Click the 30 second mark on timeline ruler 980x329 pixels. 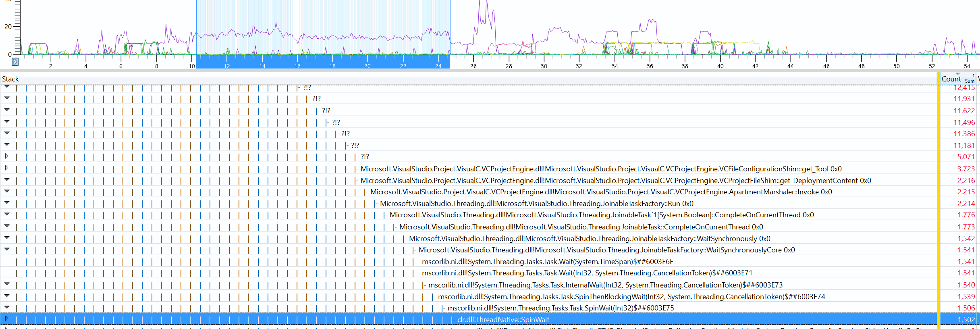click(544, 66)
